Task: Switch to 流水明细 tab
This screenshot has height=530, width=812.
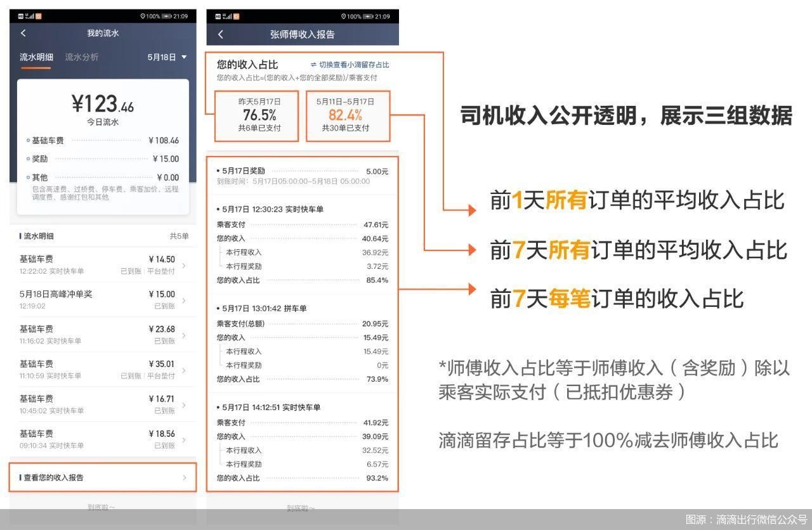Action: (36, 57)
